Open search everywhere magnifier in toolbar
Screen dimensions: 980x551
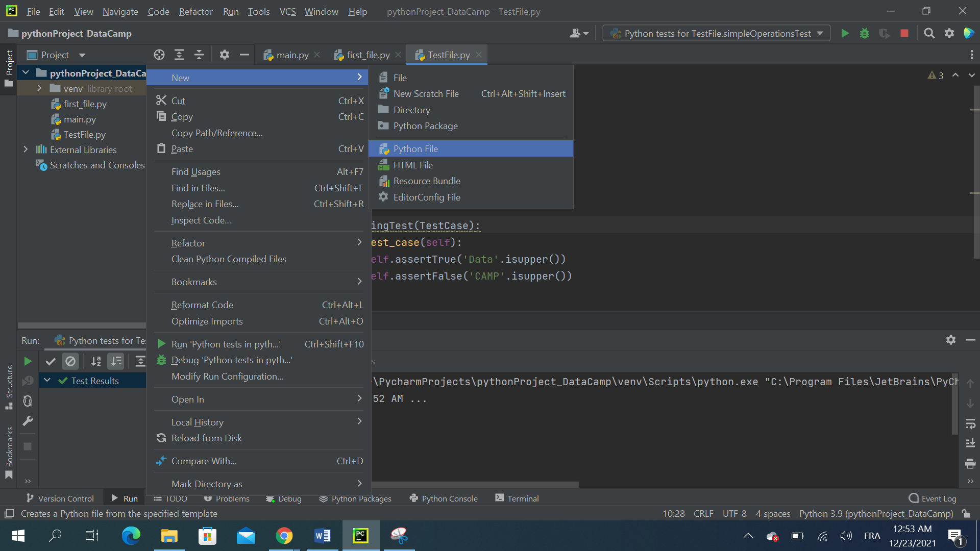tap(929, 33)
